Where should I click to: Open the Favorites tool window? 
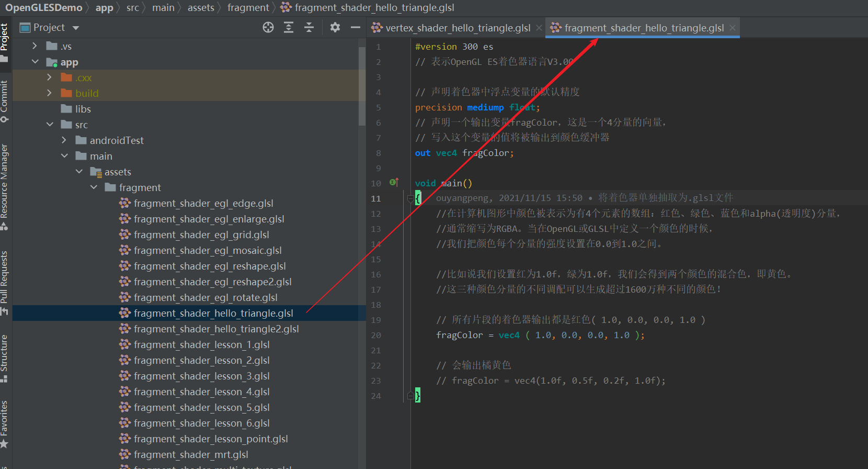coord(4,424)
